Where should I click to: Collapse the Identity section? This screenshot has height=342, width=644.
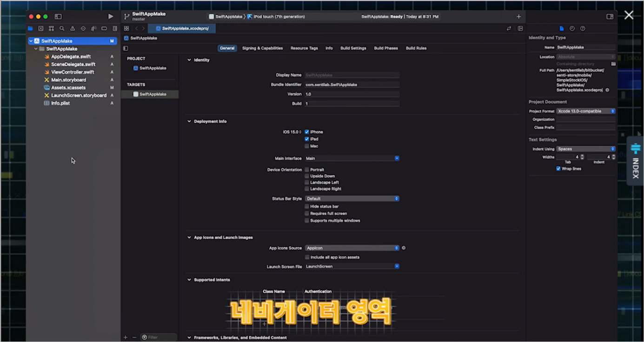click(x=189, y=60)
